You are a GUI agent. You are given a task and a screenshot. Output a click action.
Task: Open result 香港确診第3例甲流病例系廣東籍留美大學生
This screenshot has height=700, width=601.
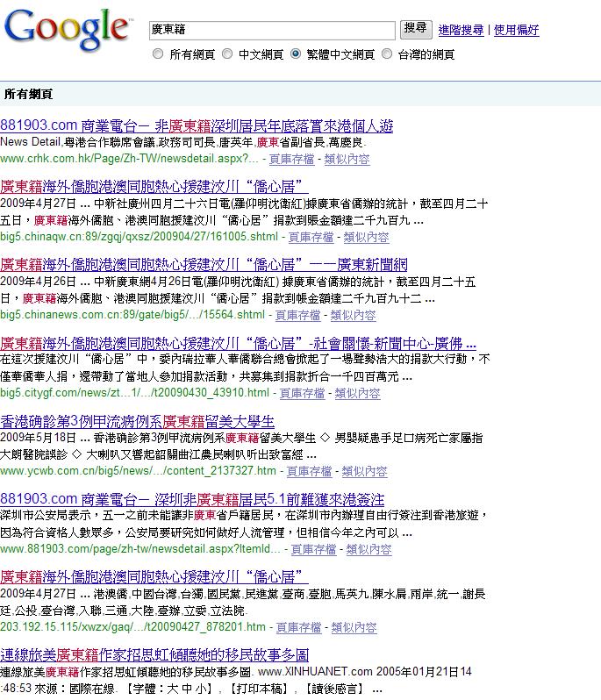click(x=137, y=421)
